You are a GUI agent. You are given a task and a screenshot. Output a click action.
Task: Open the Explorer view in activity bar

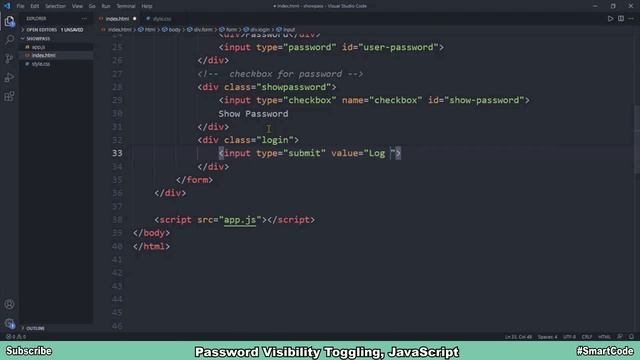9,22
